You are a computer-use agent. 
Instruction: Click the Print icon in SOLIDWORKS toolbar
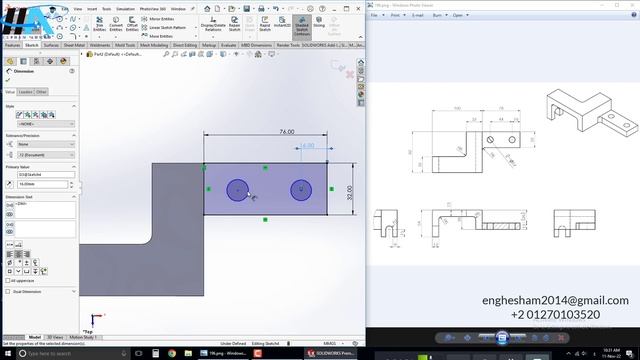261,9
